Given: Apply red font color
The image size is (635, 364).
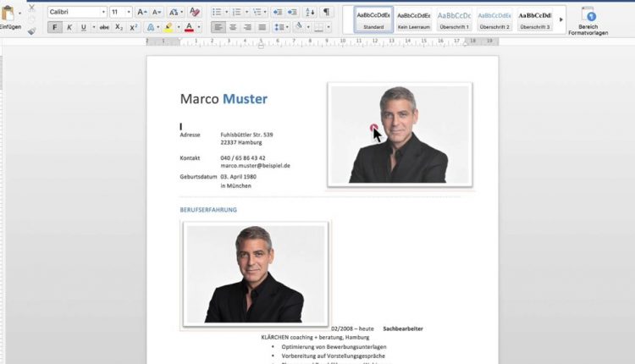Looking at the screenshot, I should click(189, 28).
